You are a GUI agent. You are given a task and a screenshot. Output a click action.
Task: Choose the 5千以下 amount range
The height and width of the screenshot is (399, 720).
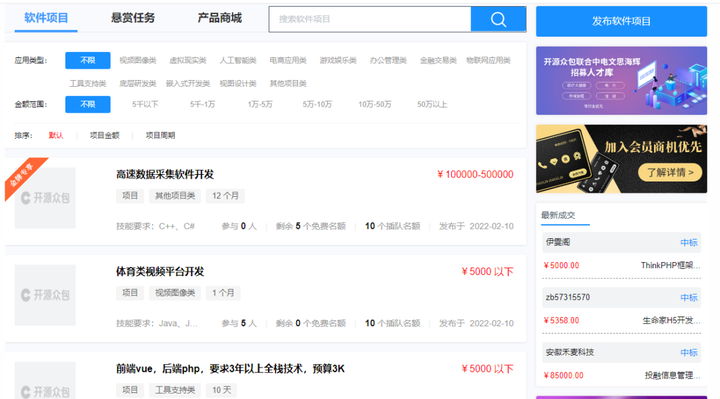(x=145, y=105)
